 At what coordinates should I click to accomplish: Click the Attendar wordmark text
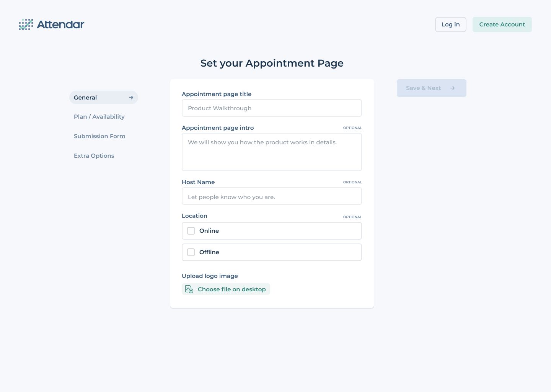60,24
